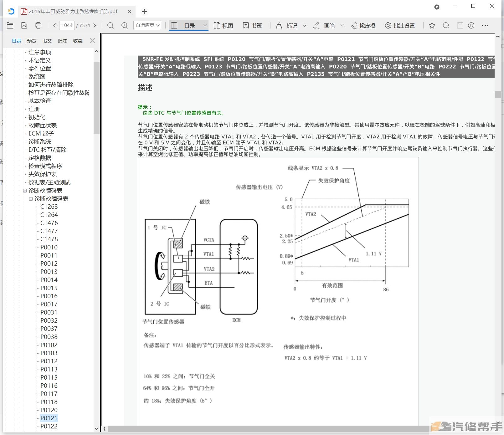Switch to the 批注 sidebar tab

[62, 41]
